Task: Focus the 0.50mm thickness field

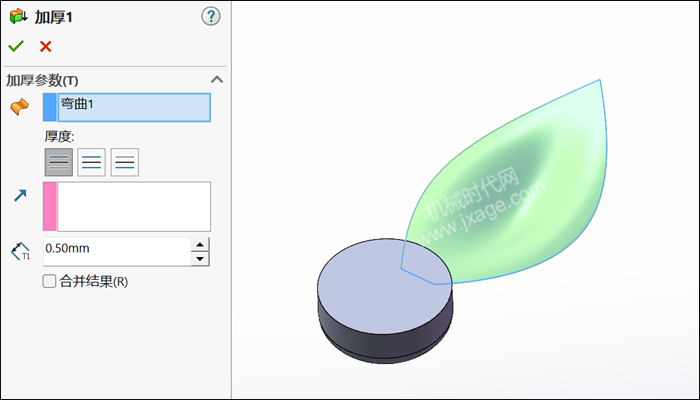Action: pyautogui.click(x=117, y=252)
